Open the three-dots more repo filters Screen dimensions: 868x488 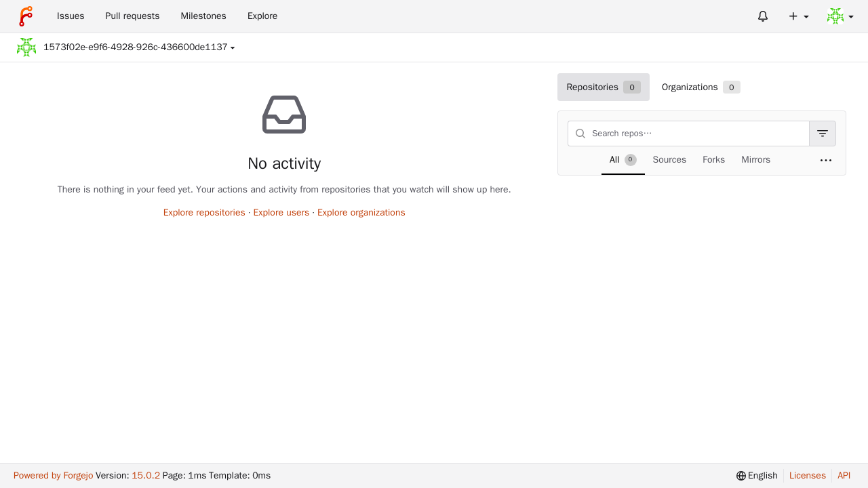point(826,161)
